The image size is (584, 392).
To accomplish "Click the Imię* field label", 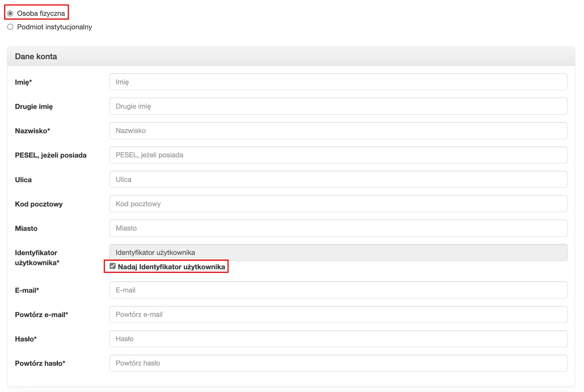I will click(24, 82).
